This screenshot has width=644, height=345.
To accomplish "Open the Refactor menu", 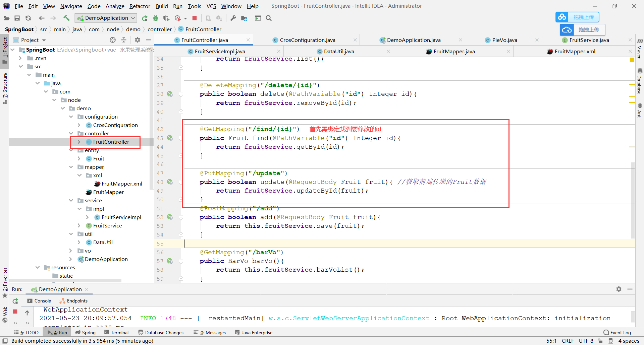I will [x=140, y=6].
